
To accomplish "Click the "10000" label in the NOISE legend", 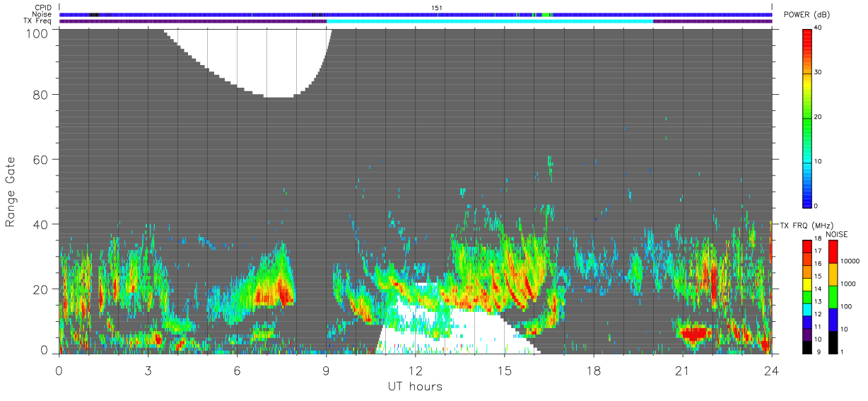I will (850, 260).
